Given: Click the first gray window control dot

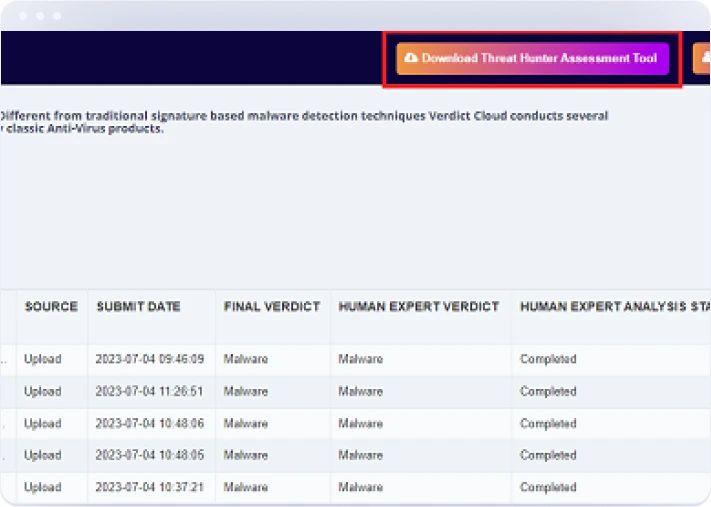Looking at the screenshot, I should tap(20, 16).
